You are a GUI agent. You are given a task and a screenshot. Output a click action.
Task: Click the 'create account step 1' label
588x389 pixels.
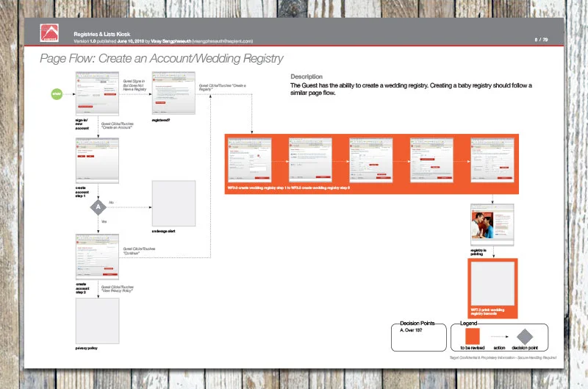coord(81,192)
